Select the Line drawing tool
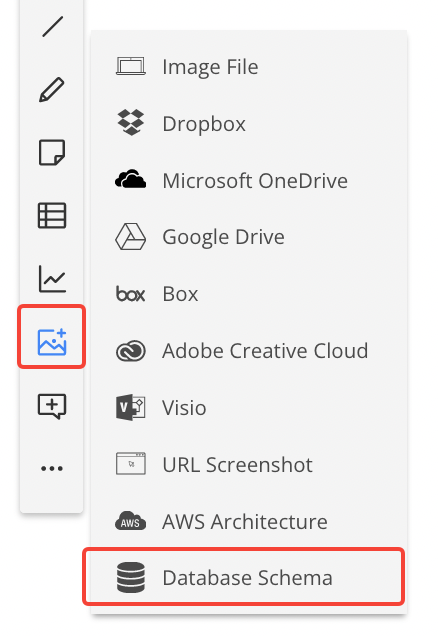Viewport: 438px width, 636px height. click(x=52, y=27)
